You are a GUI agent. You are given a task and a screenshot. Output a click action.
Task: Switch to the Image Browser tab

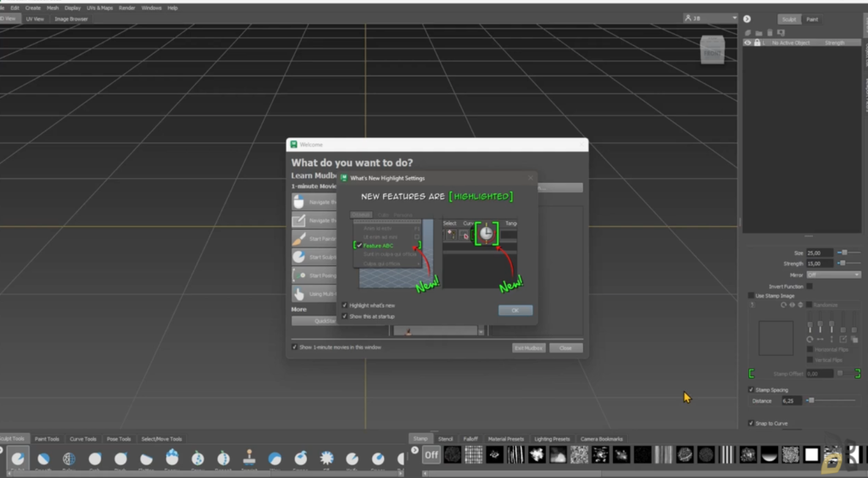tap(71, 19)
